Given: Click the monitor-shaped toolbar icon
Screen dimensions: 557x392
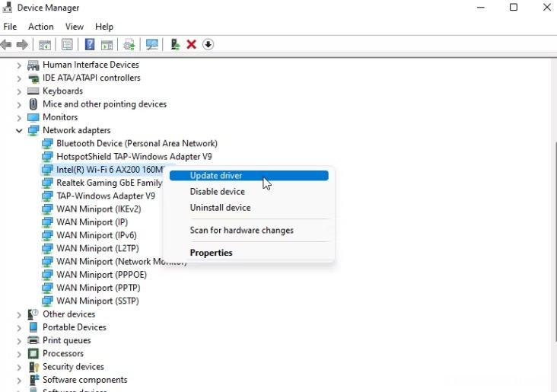Looking at the screenshot, I should point(152,44).
